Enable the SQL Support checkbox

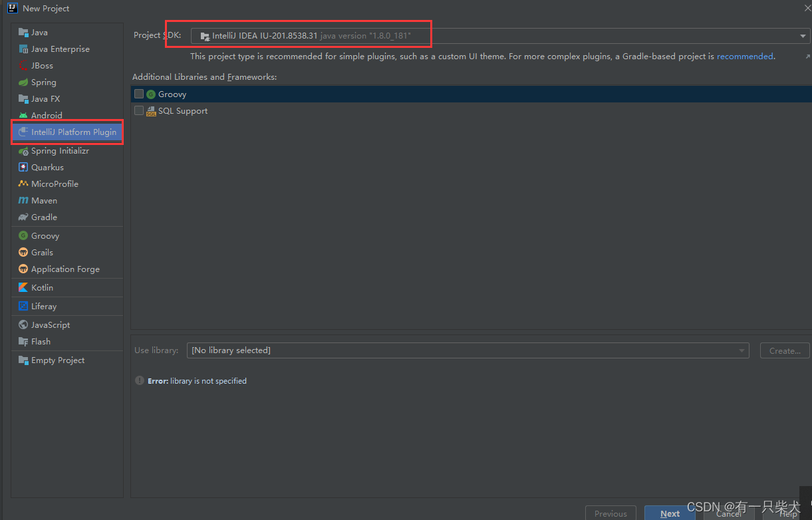tap(139, 110)
